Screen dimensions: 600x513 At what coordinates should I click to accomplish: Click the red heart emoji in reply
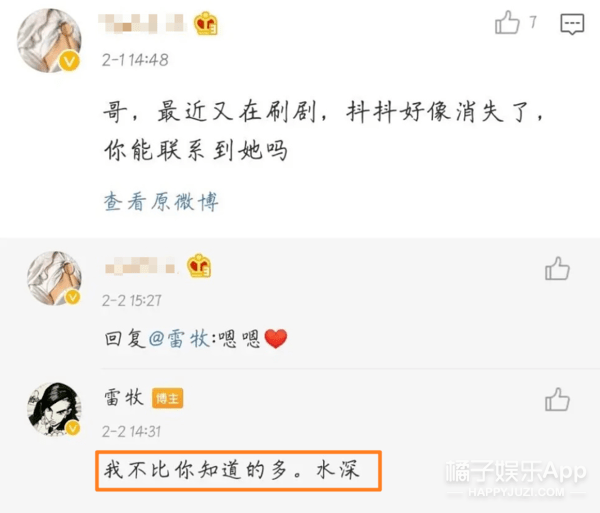click(276, 339)
